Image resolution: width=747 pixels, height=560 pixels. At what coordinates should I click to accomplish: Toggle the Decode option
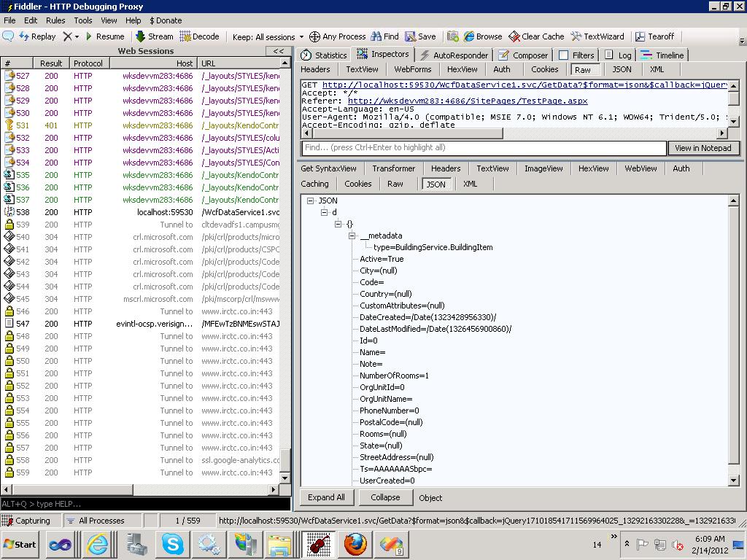pyautogui.click(x=199, y=36)
